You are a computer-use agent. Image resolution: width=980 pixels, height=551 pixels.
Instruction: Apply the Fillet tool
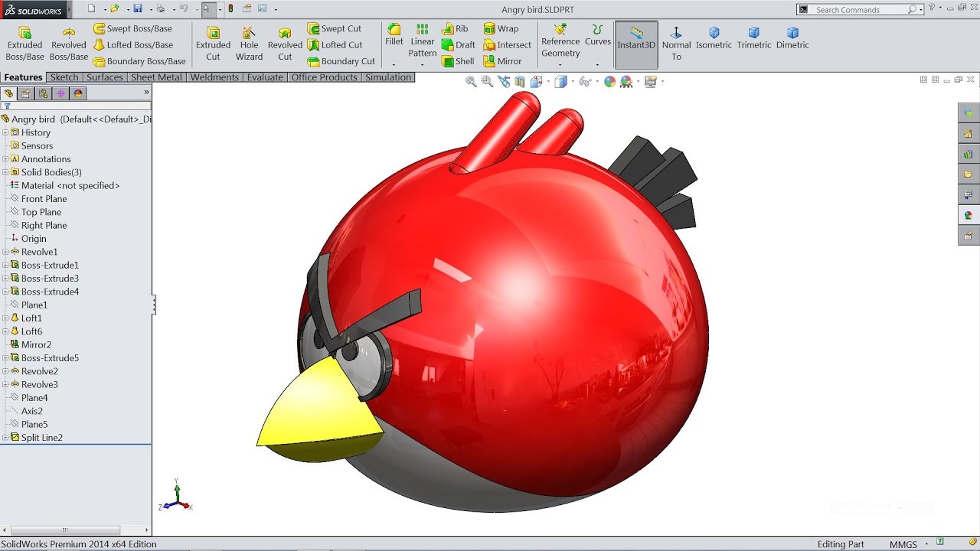(x=394, y=35)
